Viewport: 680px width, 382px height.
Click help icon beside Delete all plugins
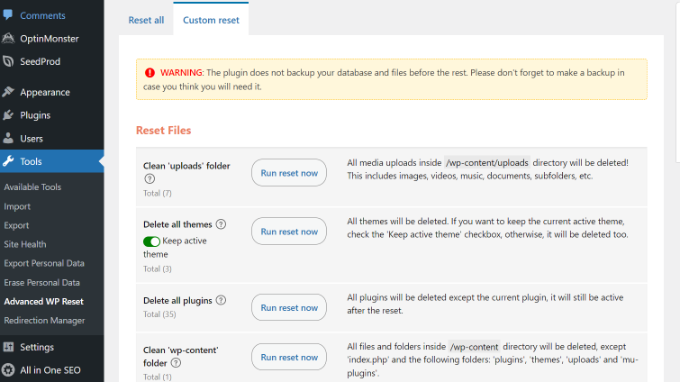click(221, 300)
